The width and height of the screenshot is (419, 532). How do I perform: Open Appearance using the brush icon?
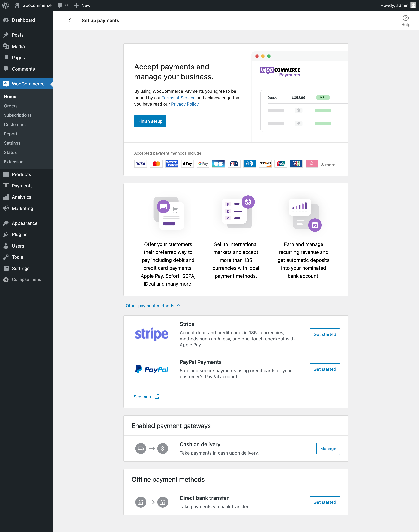pos(6,223)
